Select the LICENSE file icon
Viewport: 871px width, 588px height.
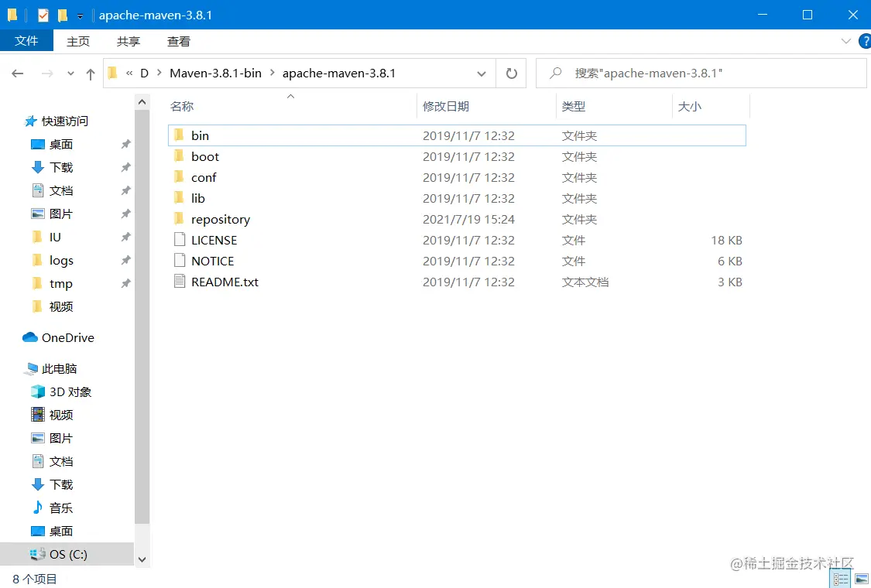[x=180, y=240]
